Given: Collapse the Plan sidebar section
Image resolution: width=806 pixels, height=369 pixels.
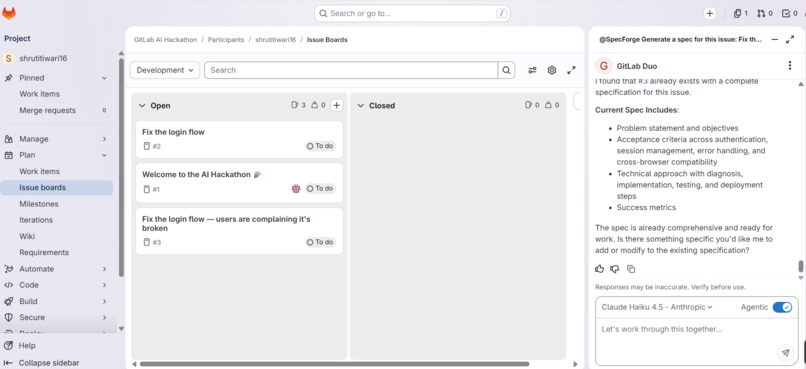Looking at the screenshot, I should click(x=104, y=155).
